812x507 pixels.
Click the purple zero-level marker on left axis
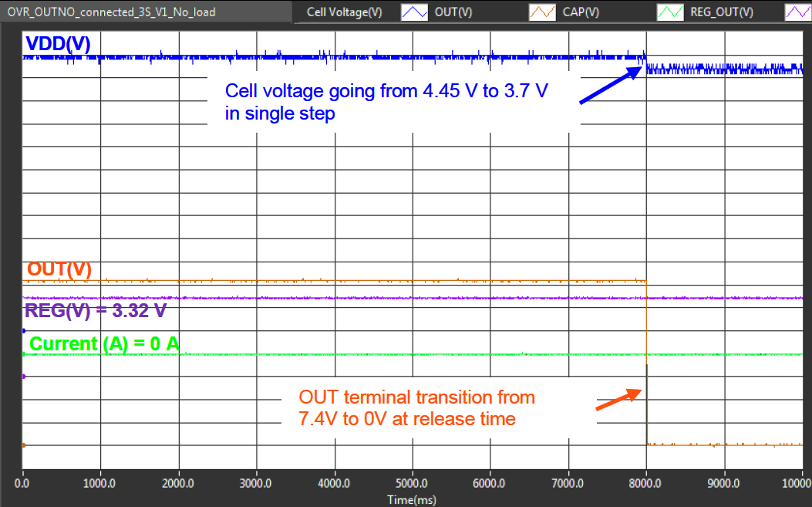click(x=24, y=377)
